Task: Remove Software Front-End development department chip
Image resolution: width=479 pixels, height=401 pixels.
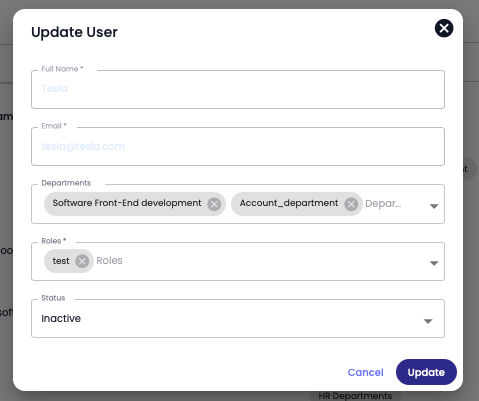Action: pos(214,204)
